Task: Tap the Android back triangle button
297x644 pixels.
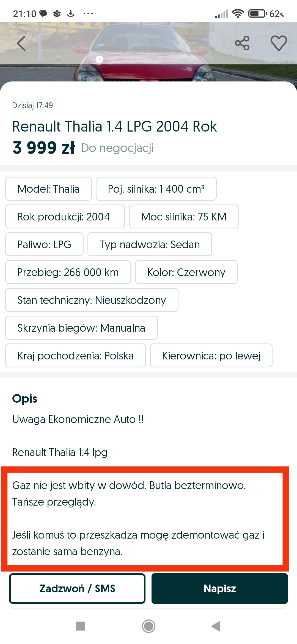Action: (x=216, y=626)
